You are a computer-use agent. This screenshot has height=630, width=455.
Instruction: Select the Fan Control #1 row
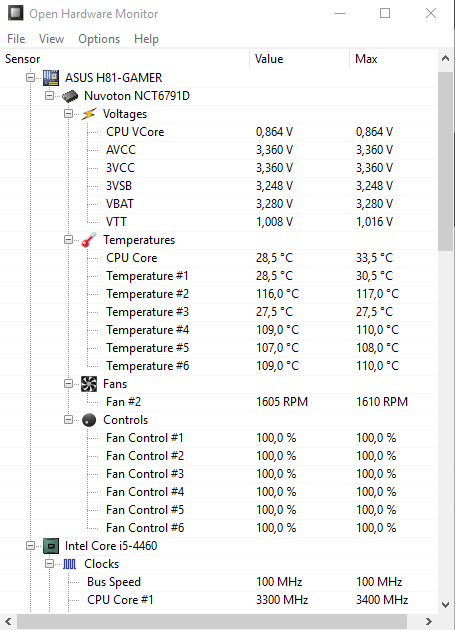pos(219,438)
